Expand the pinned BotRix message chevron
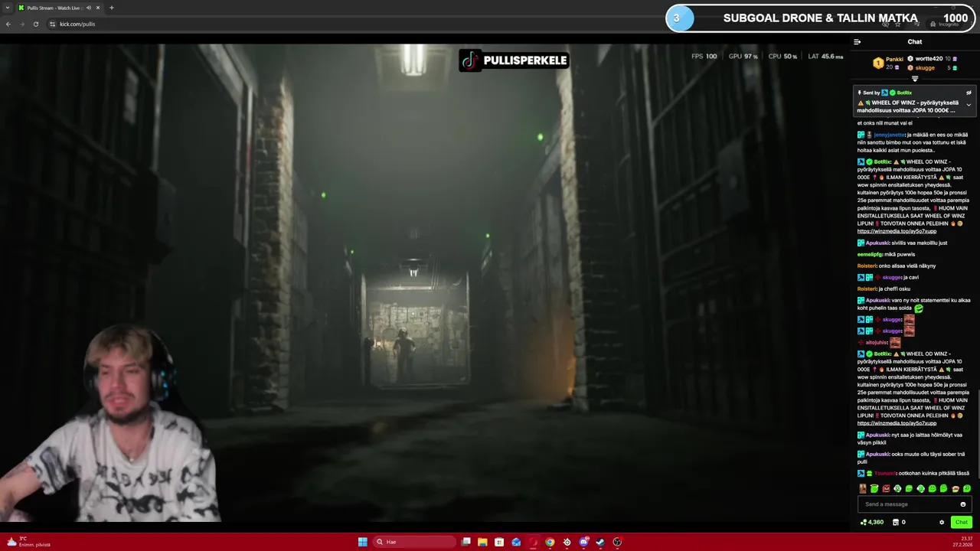 [x=969, y=105]
